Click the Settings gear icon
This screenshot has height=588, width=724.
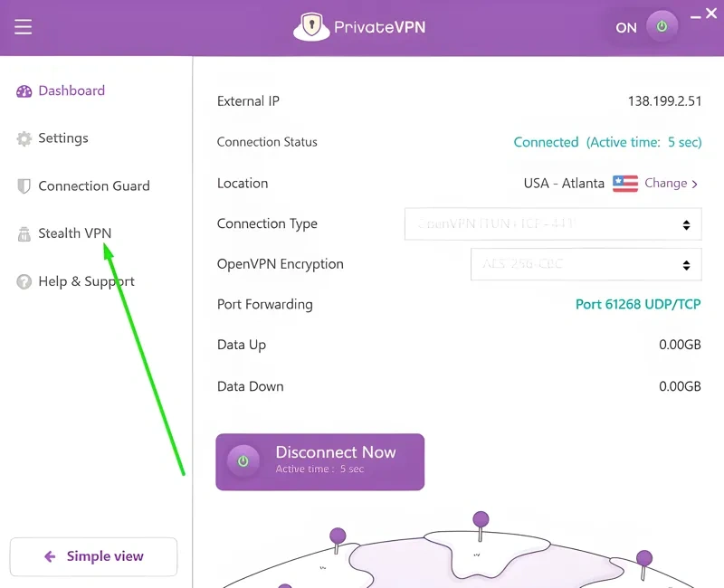tap(24, 138)
